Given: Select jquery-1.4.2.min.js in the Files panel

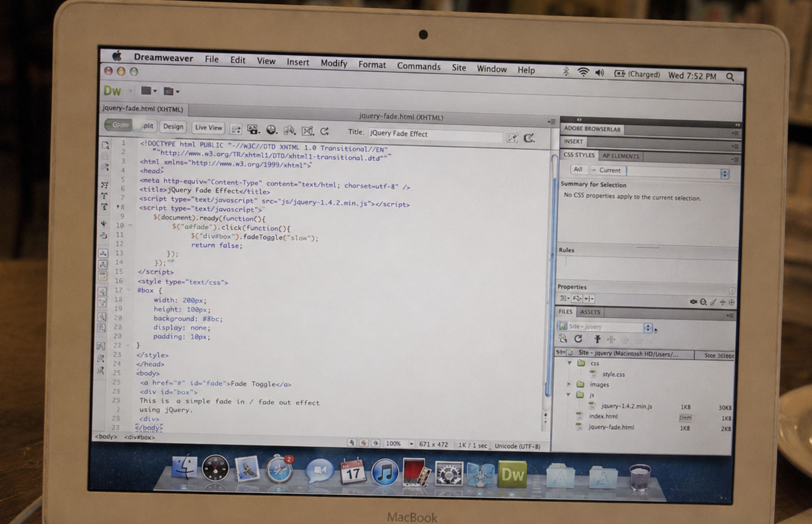Looking at the screenshot, I should pos(626,406).
